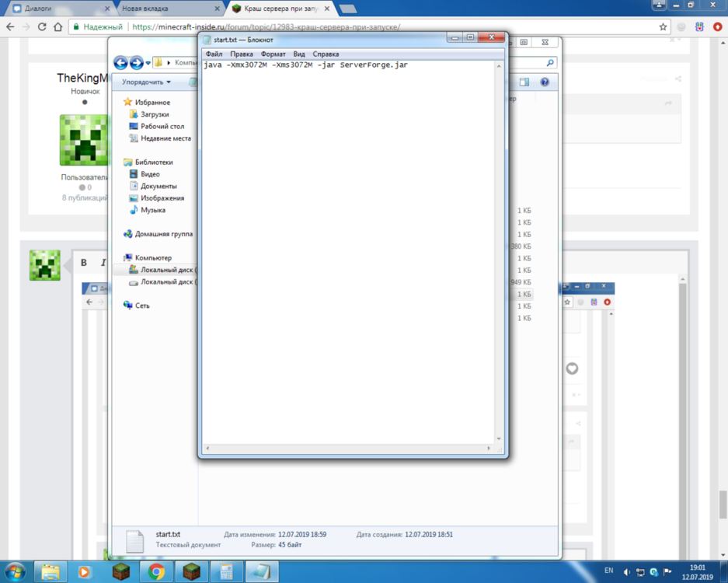
Task: Open the Формат menu in Notepad
Action: point(273,54)
